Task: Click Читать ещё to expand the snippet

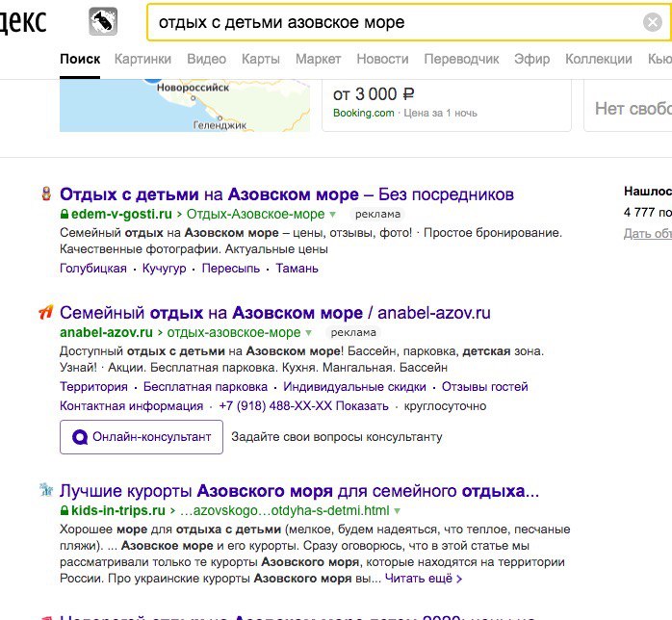Action: [x=423, y=578]
